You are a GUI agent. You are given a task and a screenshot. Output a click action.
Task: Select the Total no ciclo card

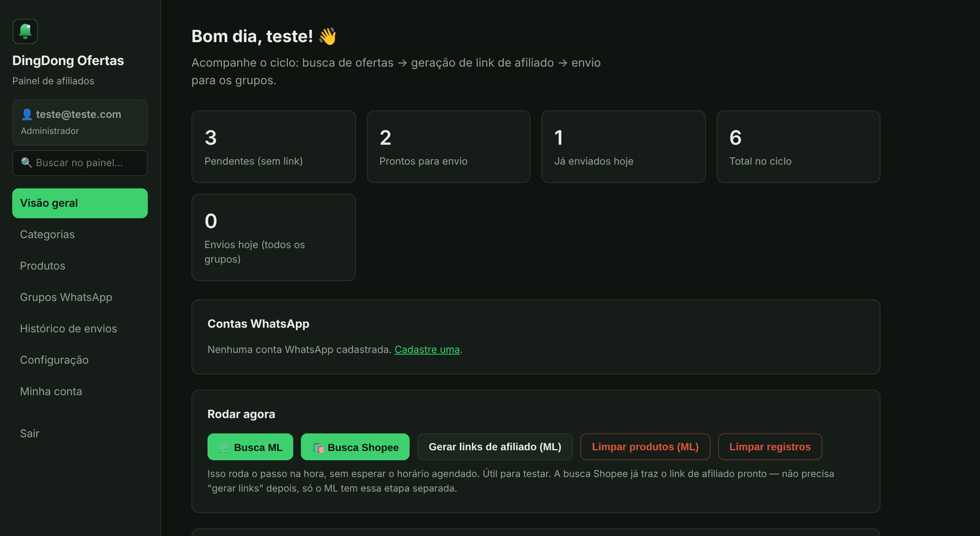point(798,146)
